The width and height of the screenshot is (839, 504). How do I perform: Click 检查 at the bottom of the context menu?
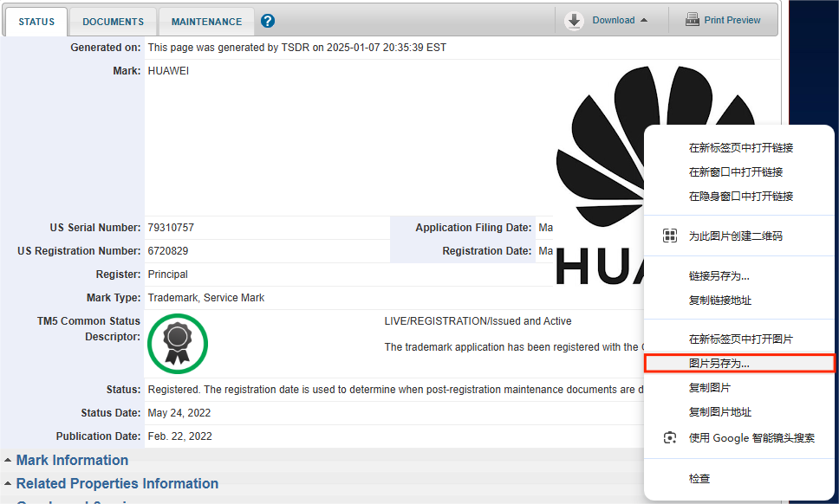pos(699,478)
